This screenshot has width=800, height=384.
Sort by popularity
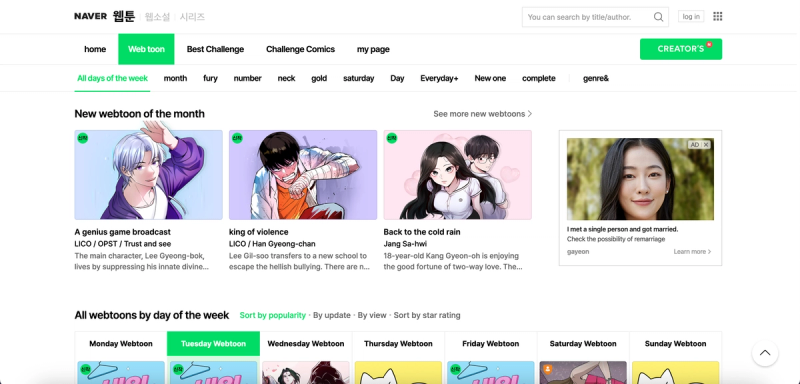[272, 315]
